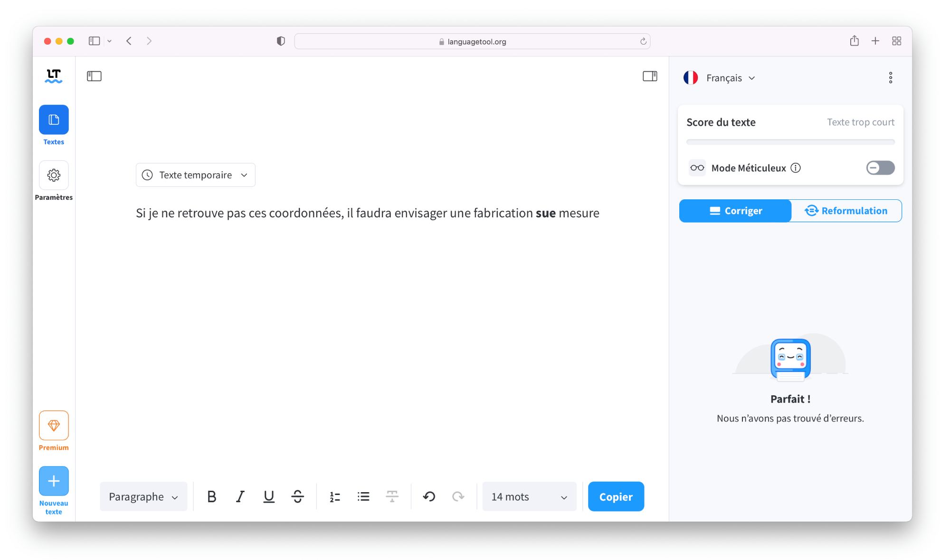Image resolution: width=950 pixels, height=560 pixels.
Task: Click the LanguageTool logo
Action: tap(54, 76)
